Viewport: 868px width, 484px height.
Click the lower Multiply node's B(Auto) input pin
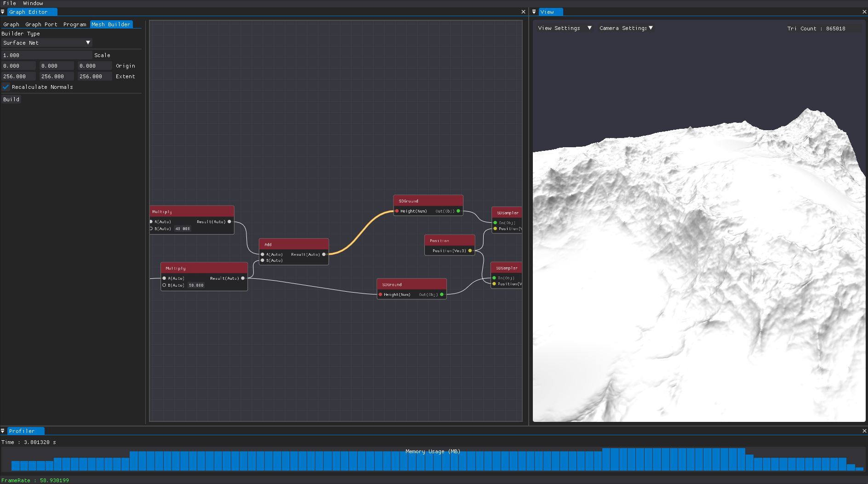coord(164,285)
